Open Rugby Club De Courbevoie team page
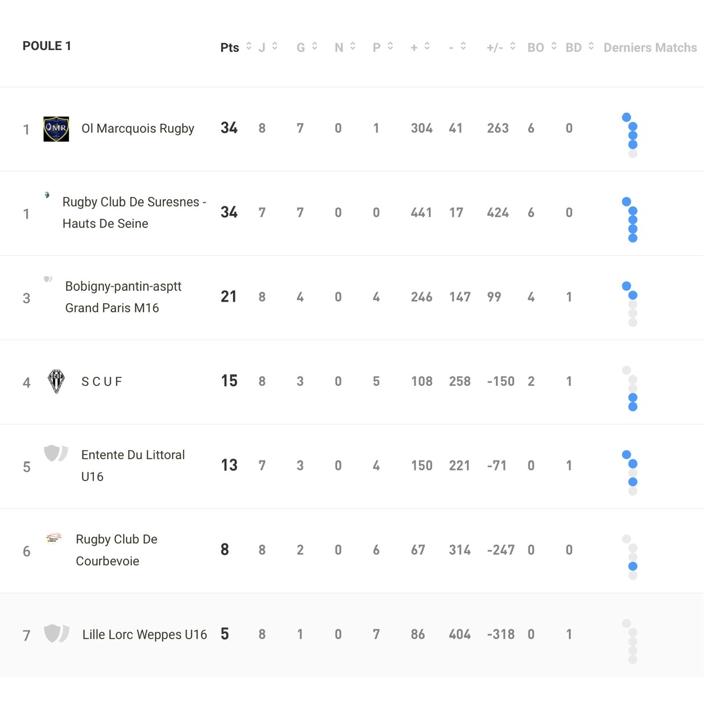This screenshot has height=712, width=728. (x=117, y=550)
